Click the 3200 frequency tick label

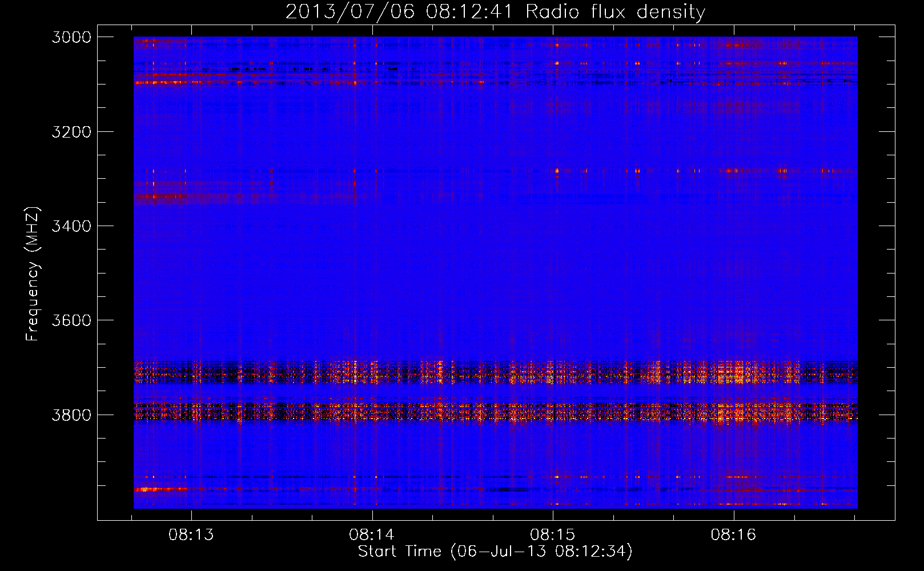[71, 132]
